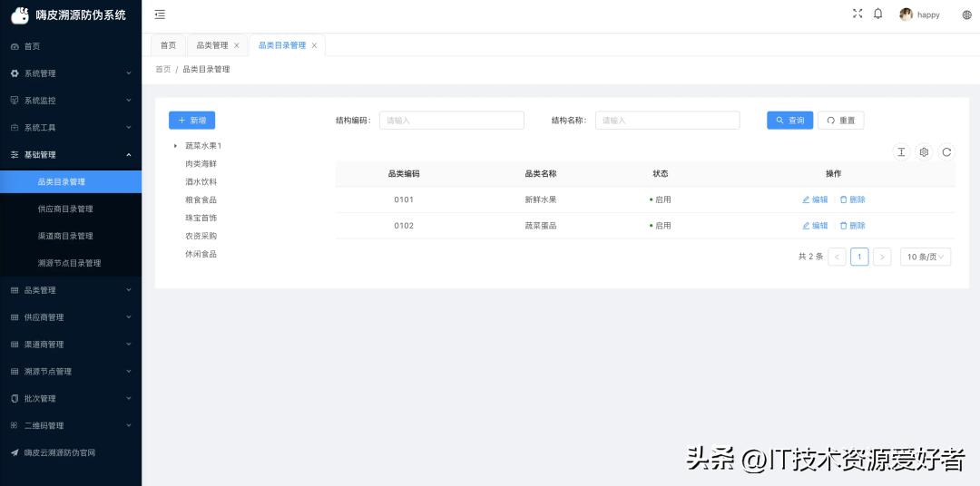Select 肉类海鲜 in category tree
This screenshot has width=980, height=486.
tap(201, 164)
